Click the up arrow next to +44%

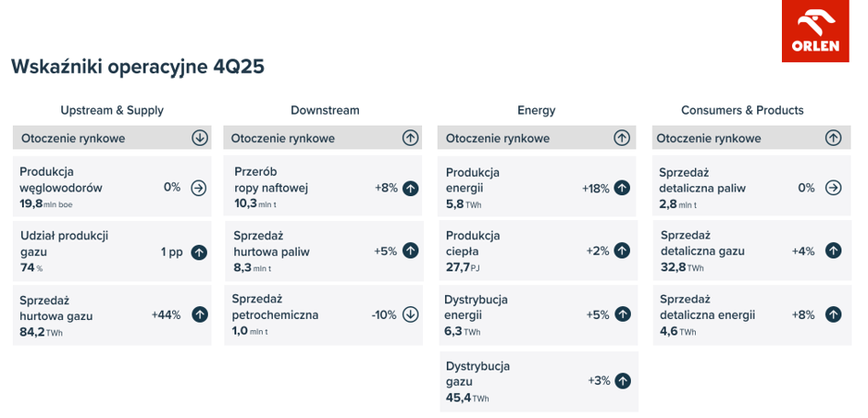pyautogui.click(x=200, y=315)
